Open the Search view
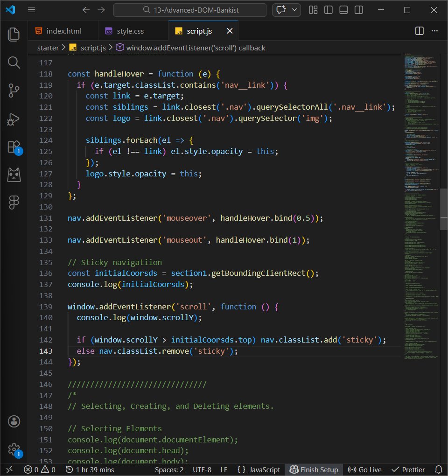Viewport: 448px width, 476px height. (x=14, y=63)
